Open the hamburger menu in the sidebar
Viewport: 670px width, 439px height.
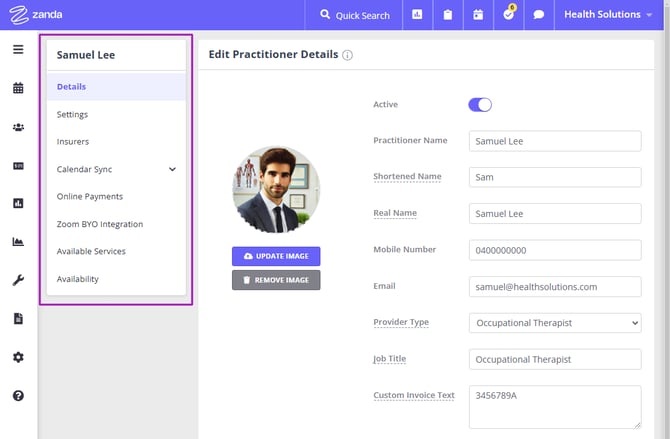18,50
